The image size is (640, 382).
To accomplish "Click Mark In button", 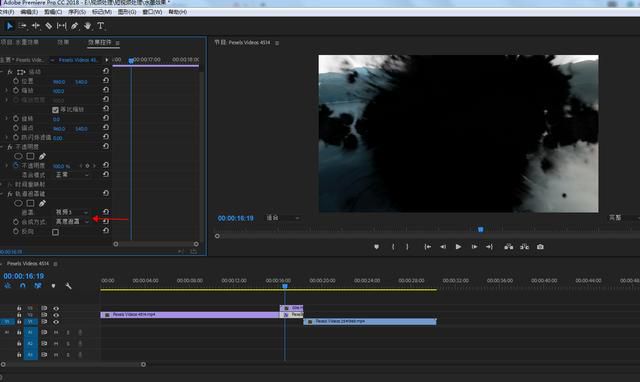I will click(393, 247).
